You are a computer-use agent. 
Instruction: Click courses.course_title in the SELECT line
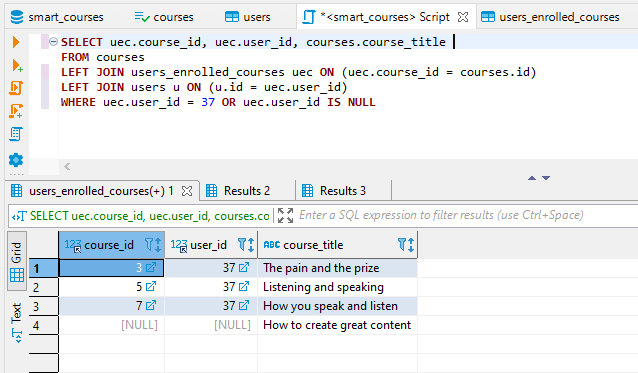[x=376, y=42]
